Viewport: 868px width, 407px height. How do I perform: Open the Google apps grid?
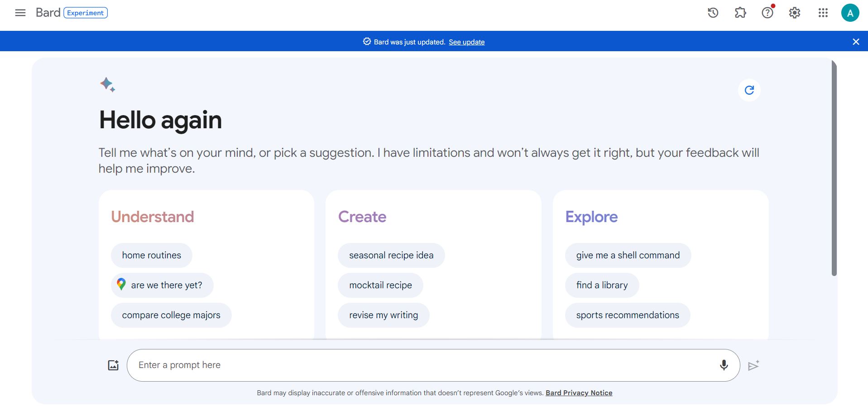tap(823, 13)
